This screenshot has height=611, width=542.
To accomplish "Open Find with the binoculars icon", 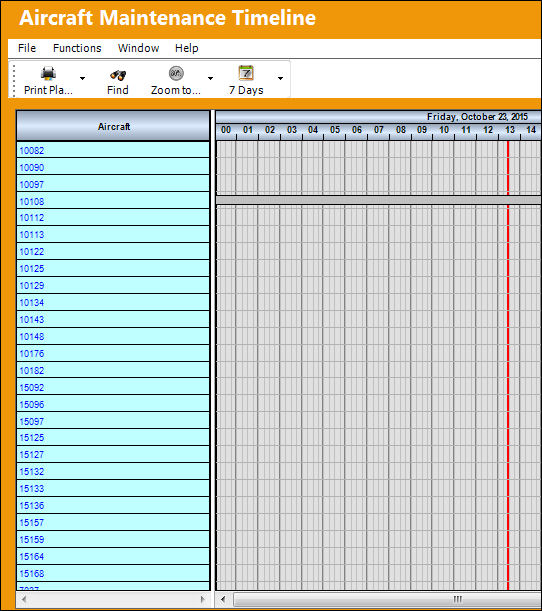I will pyautogui.click(x=118, y=74).
